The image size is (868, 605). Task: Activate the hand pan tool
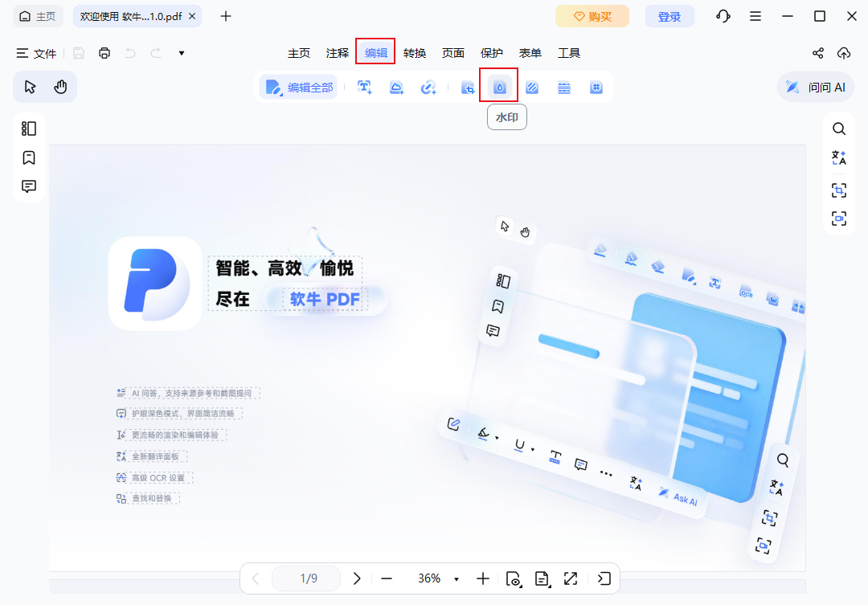60,87
